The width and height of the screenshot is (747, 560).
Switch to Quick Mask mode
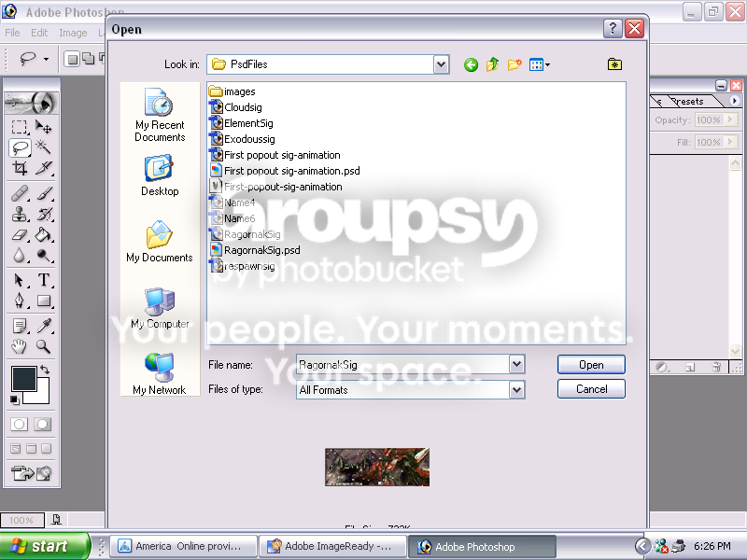(42, 424)
